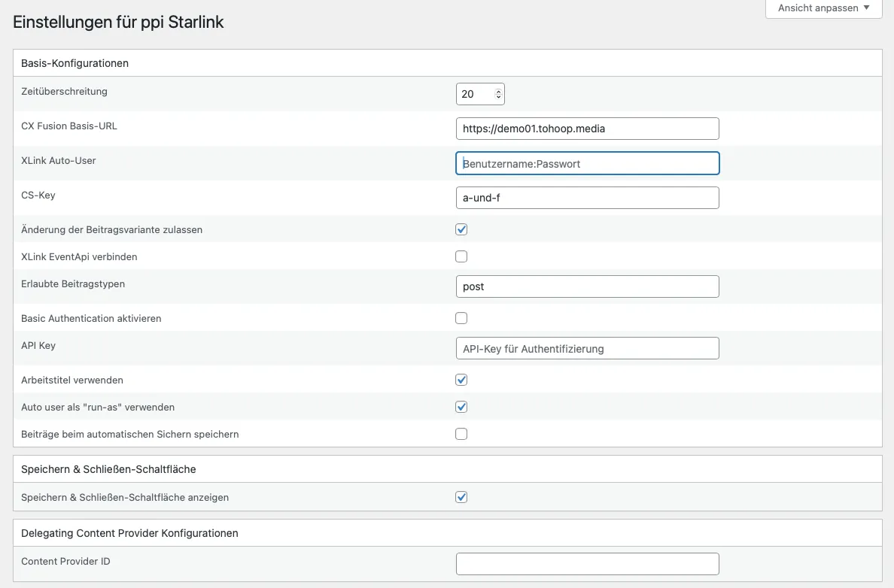The image size is (894, 588).
Task: Click the API Key label
Action: (38, 345)
